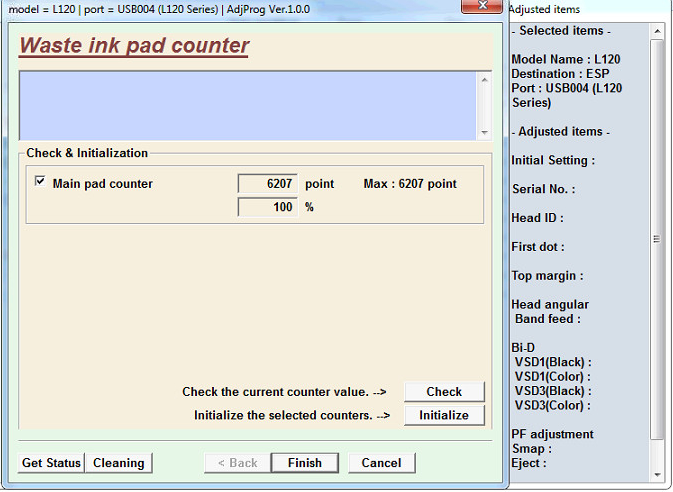Click the Main pad counter label
673x492 pixels.
103,184
